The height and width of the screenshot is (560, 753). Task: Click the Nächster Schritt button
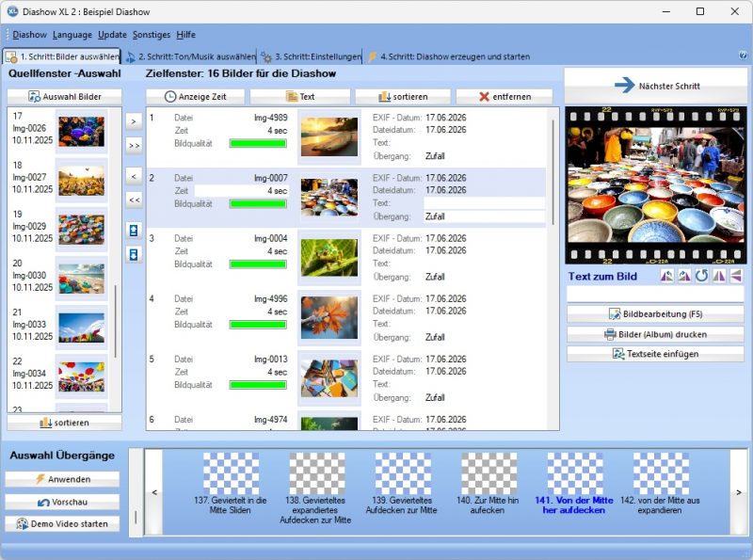(x=656, y=86)
